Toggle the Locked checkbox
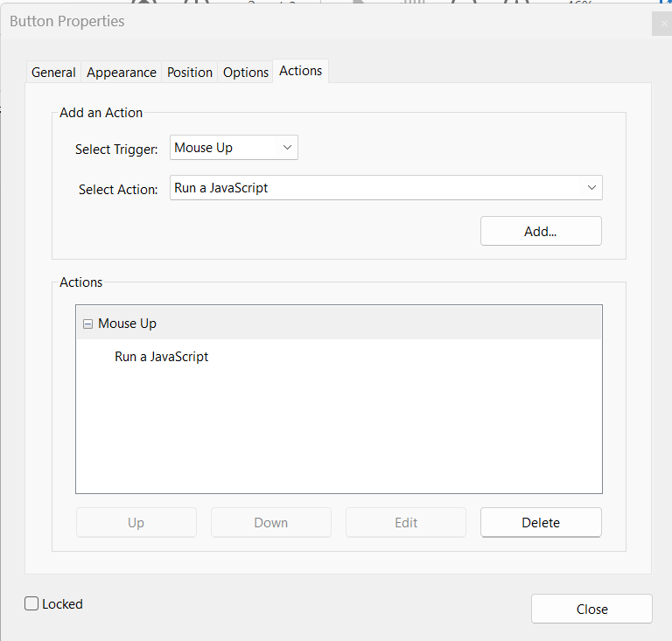 click(32, 603)
